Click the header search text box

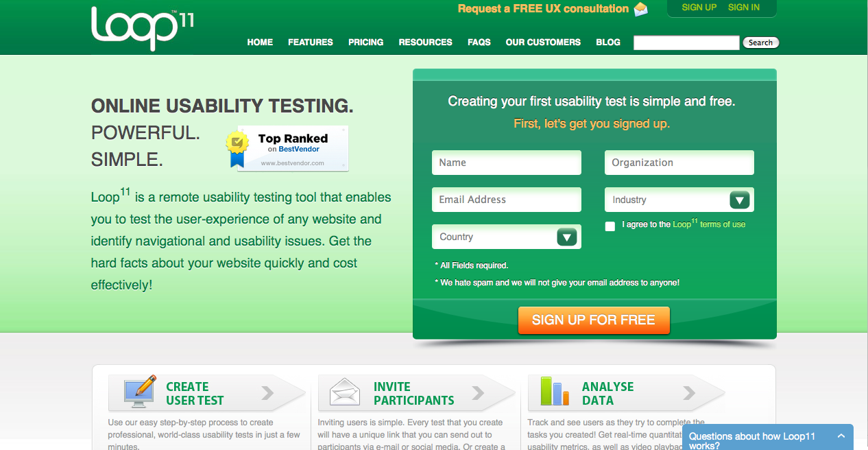pos(687,43)
